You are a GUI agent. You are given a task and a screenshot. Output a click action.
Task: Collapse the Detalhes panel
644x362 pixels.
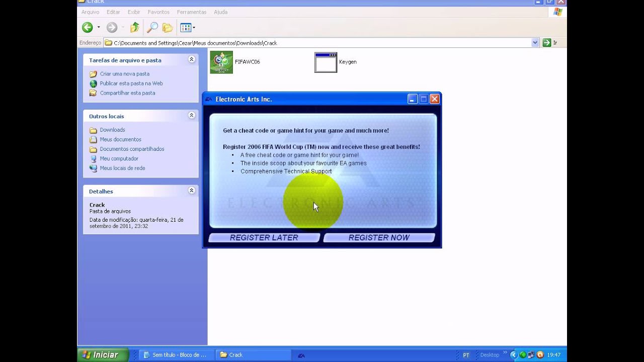tap(192, 191)
